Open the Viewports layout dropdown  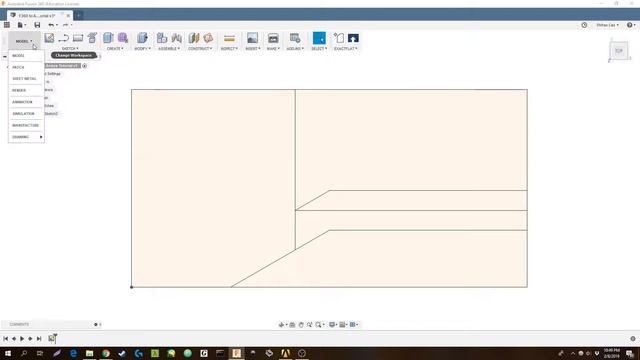click(x=354, y=324)
